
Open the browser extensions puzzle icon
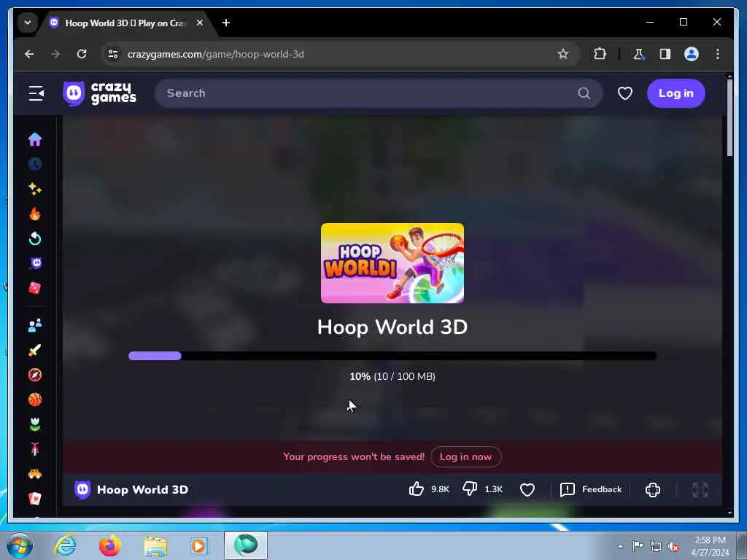[600, 54]
